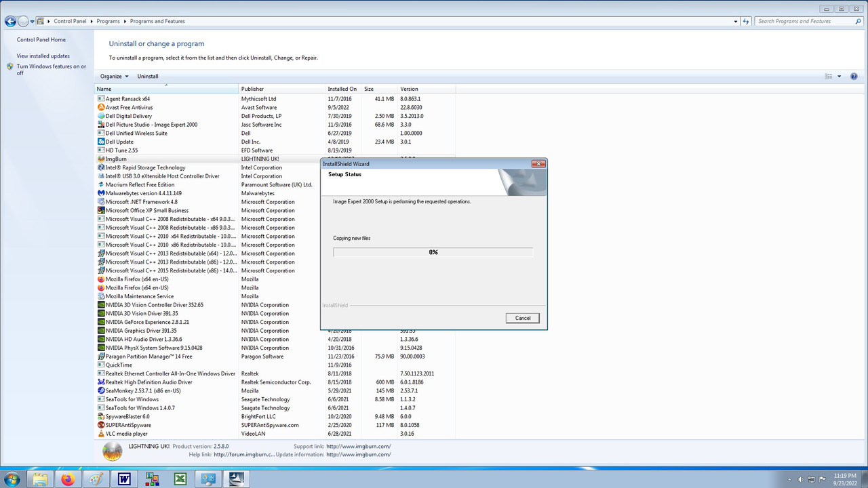Select the Dell Picture Studio - Image Expert 2000 row
The width and height of the screenshot is (868, 488).
[275, 125]
